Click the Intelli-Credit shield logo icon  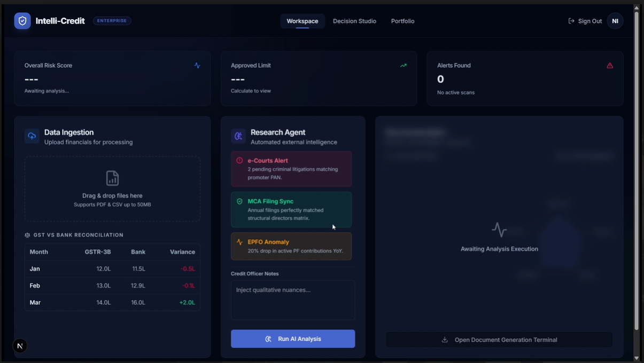coord(22,21)
